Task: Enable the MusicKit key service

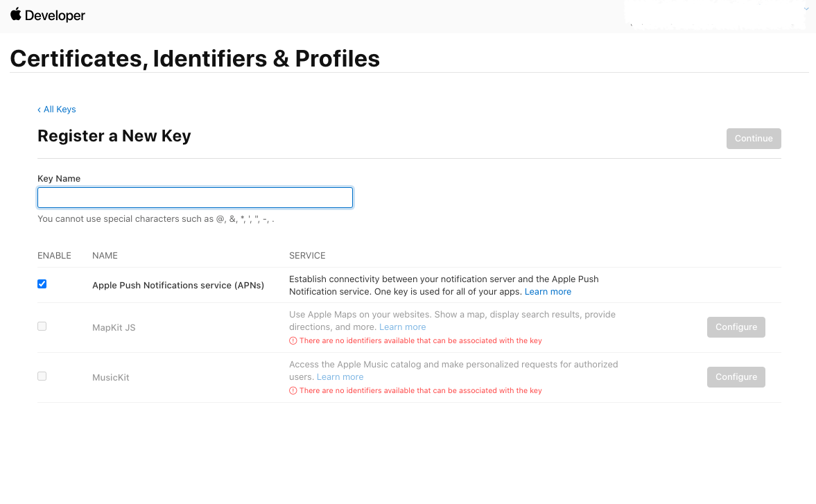Action: click(42, 376)
